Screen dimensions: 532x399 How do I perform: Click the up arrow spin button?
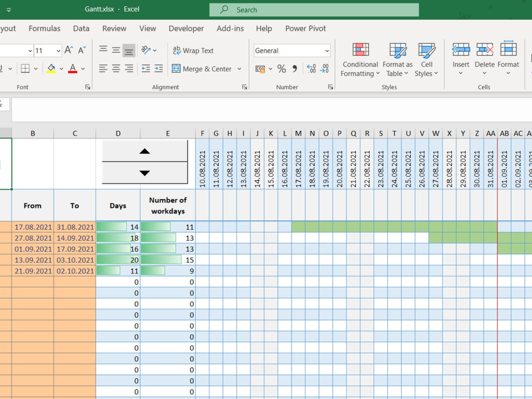[145, 151]
